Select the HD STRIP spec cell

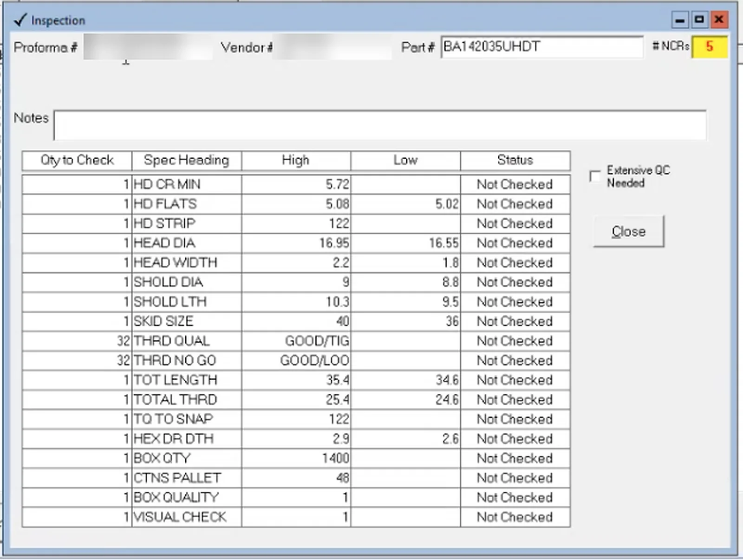187,223
